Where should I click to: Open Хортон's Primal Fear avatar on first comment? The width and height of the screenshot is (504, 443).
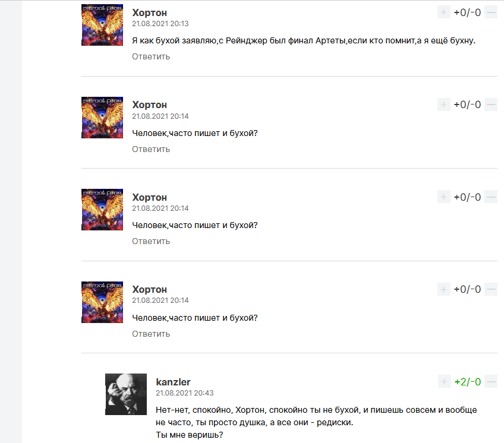click(x=102, y=25)
